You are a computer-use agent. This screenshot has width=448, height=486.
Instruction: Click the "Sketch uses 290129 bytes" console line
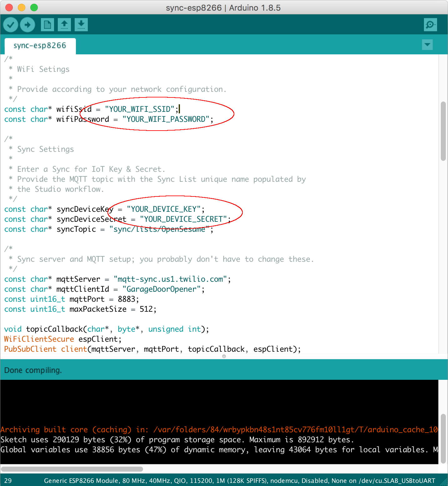pos(177,440)
